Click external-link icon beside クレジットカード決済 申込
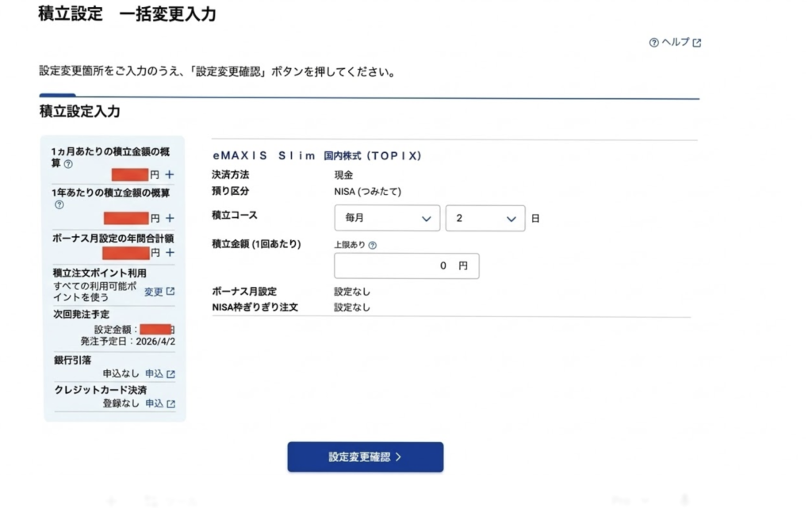This screenshot has height=508, width=812. 169,403
